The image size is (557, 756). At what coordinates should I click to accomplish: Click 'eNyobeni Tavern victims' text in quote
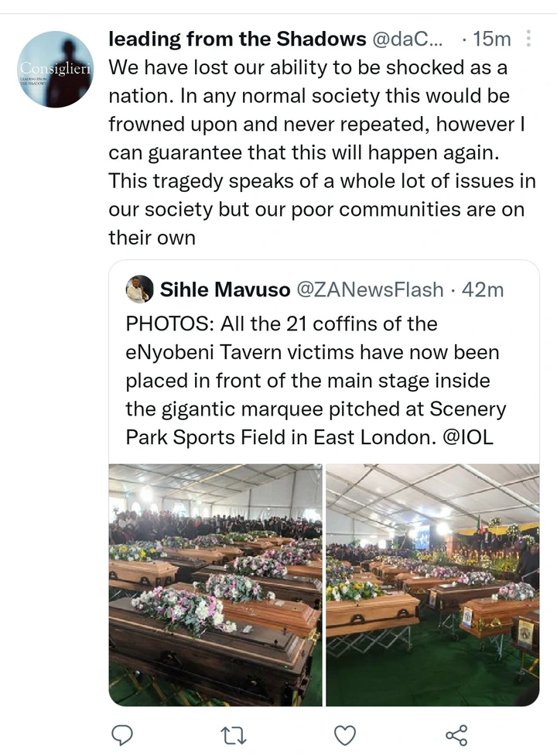tap(241, 352)
